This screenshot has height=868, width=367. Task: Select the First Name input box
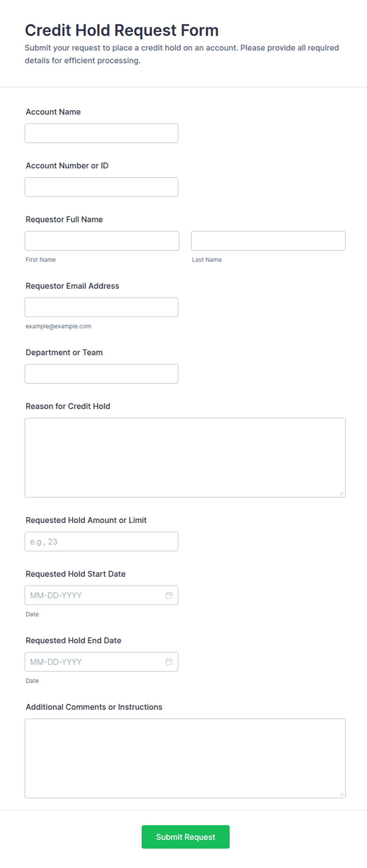(x=102, y=241)
